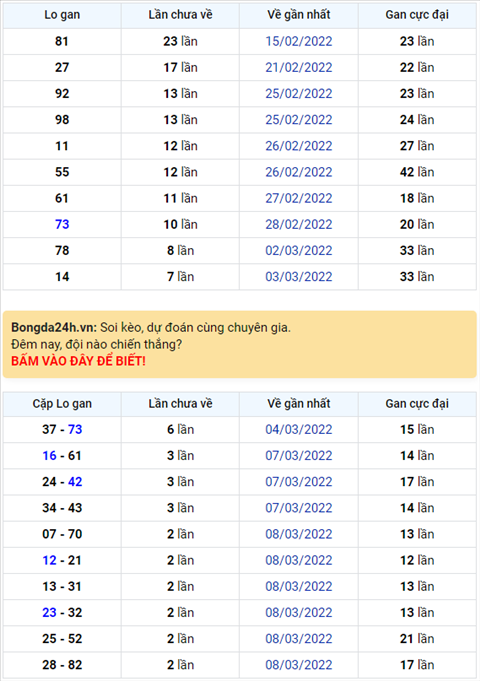Click Gan cực đại header in first table
Image resolution: width=480 pixels, height=681 pixels.
417,15
